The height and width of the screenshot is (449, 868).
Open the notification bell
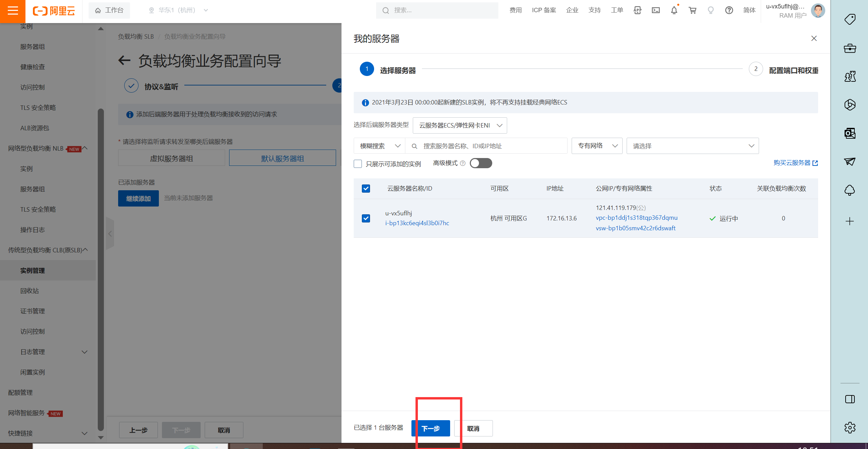[x=674, y=11]
